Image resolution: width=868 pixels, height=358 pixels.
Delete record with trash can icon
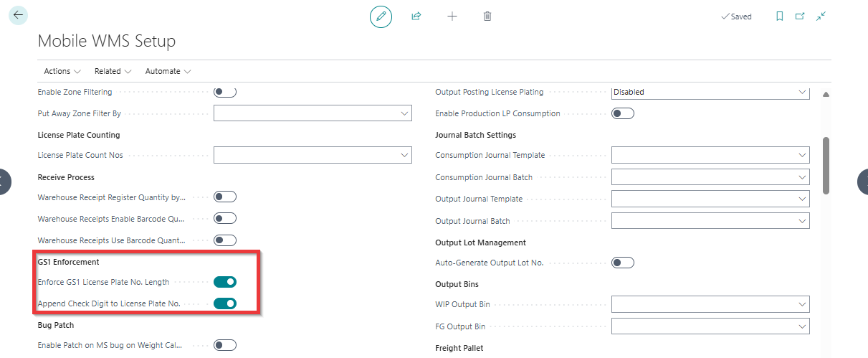tap(487, 16)
